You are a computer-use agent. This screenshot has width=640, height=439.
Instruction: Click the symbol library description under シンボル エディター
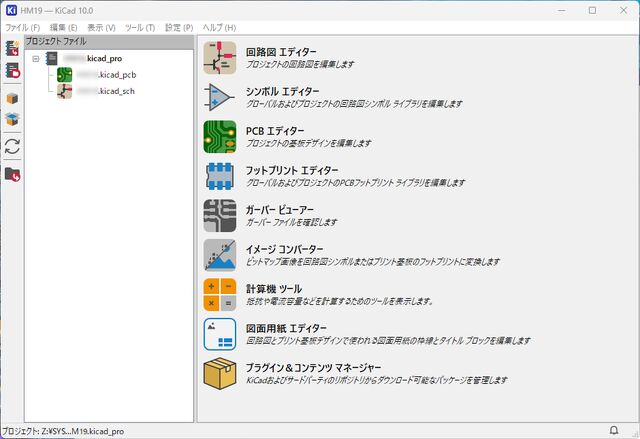[x=354, y=104]
